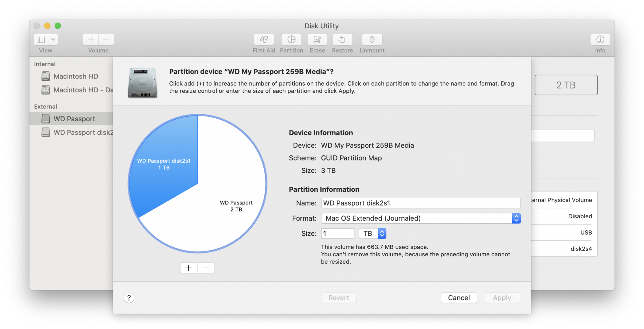The height and width of the screenshot is (329, 644).
Task: Click the Restore toolbar icon
Action: (x=342, y=39)
